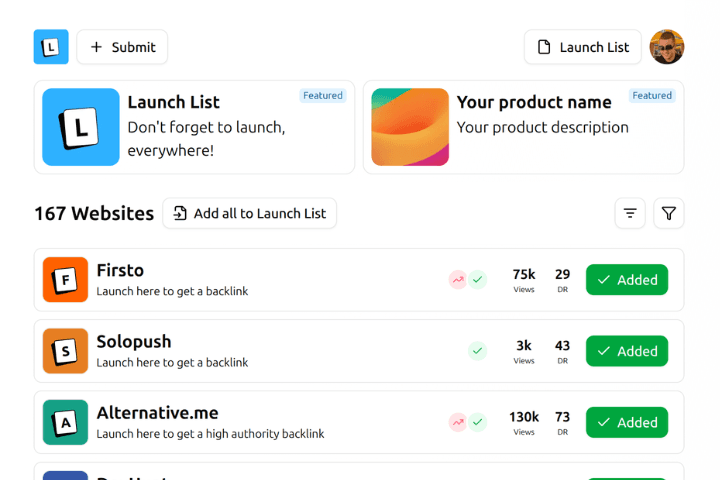Image resolution: width=720 pixels, height=480 pixels.
Task: Click the 75k Views stat on Firsto
Action: click(x=524, y=280)
